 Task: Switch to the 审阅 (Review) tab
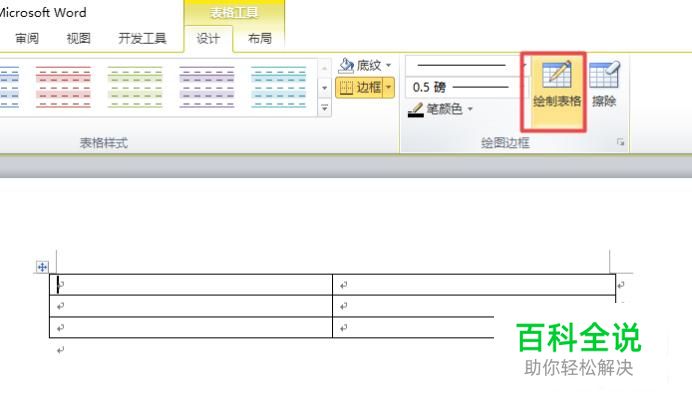(x=27, y=39)
